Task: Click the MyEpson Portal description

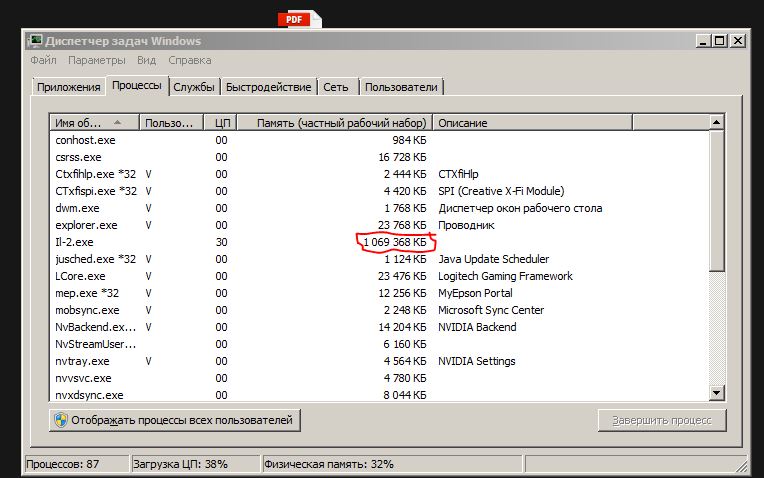Action: [x=475, y=293]
